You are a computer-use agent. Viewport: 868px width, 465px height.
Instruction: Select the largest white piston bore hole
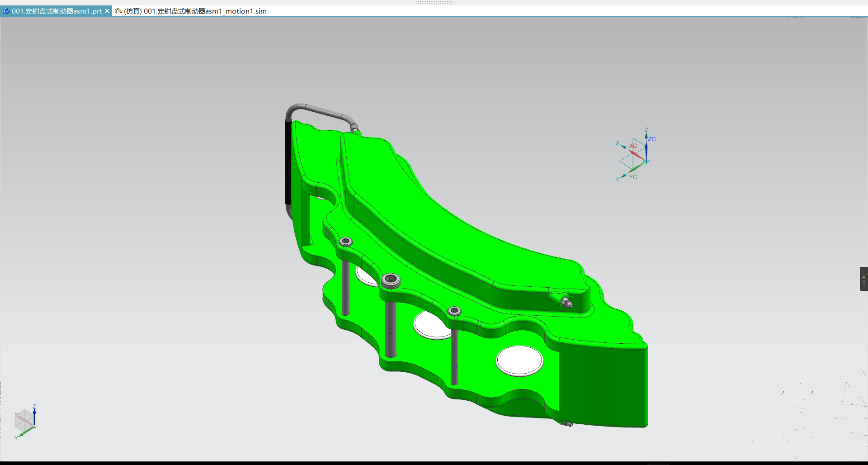(x=519, y=361)
